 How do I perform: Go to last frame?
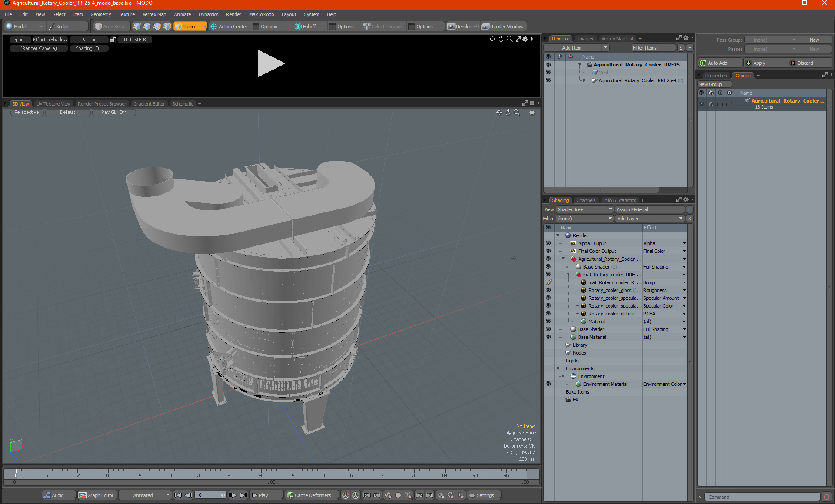(x=243, y=495)
